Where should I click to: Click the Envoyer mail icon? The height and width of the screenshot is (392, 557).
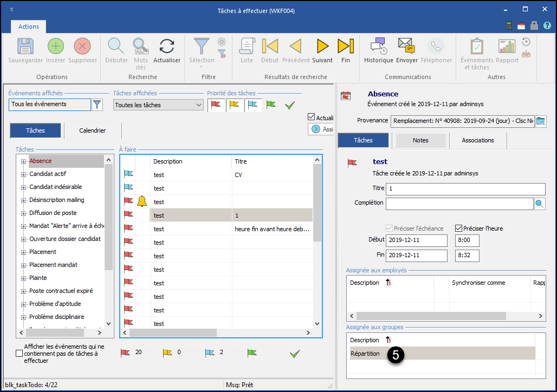(406, 46)
